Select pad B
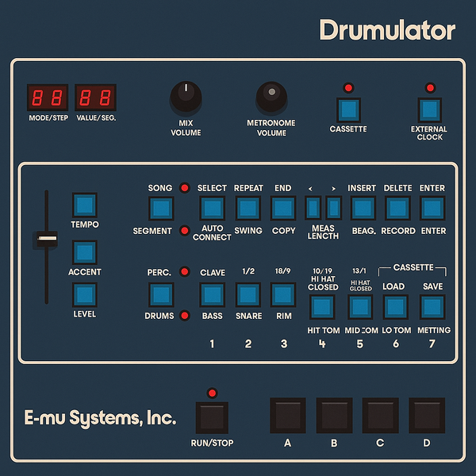Image resolution: width=476 pixels, height=476 pixels. [x=334, y=415]
